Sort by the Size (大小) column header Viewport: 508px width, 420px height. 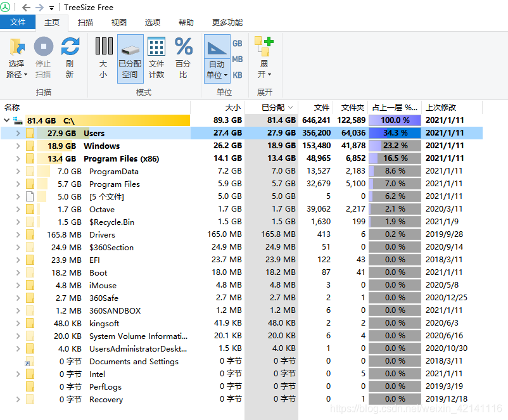coord(217,107)
